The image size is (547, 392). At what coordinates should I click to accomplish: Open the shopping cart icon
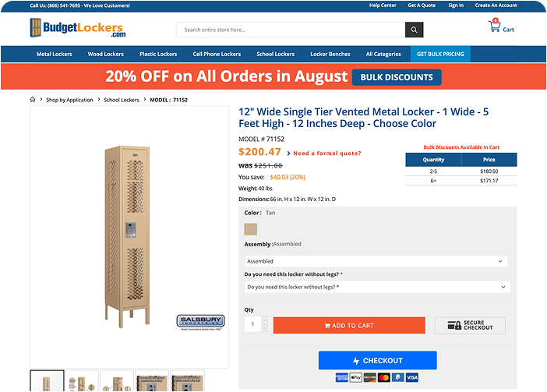(x=494, y=26)
